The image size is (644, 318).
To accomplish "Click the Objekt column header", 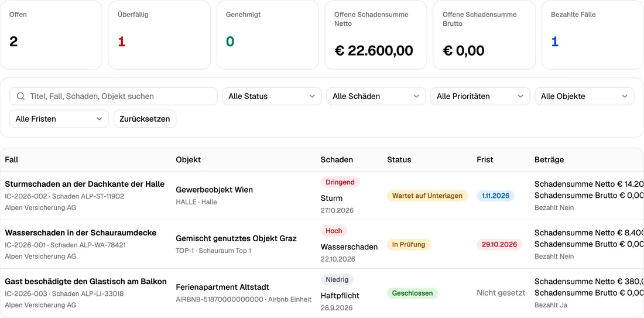I will pyautogui.click(x=188, y=159).
